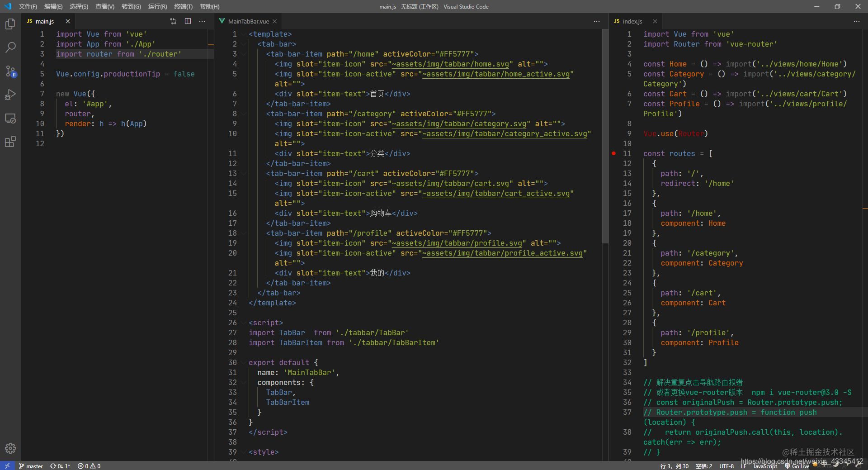
Task: Click the MainTabBar.vue vertical scrollbar
Action: click(605, 136)
